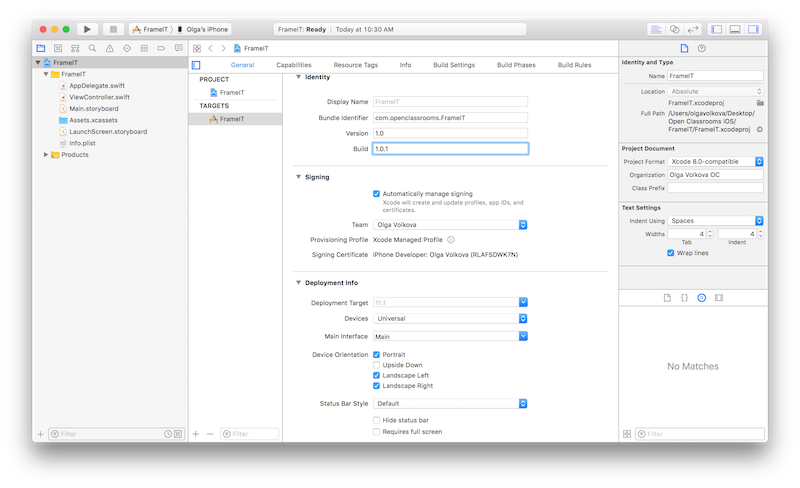Toggle Automatically manage signing checkbox
800x488 pixels.
376,194
